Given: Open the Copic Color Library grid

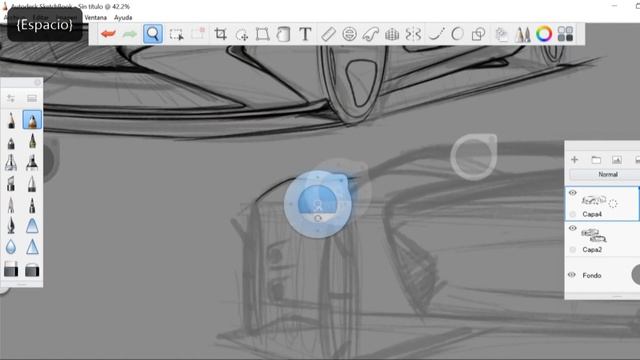Looking at the screenshot, I should coord(565,34).
